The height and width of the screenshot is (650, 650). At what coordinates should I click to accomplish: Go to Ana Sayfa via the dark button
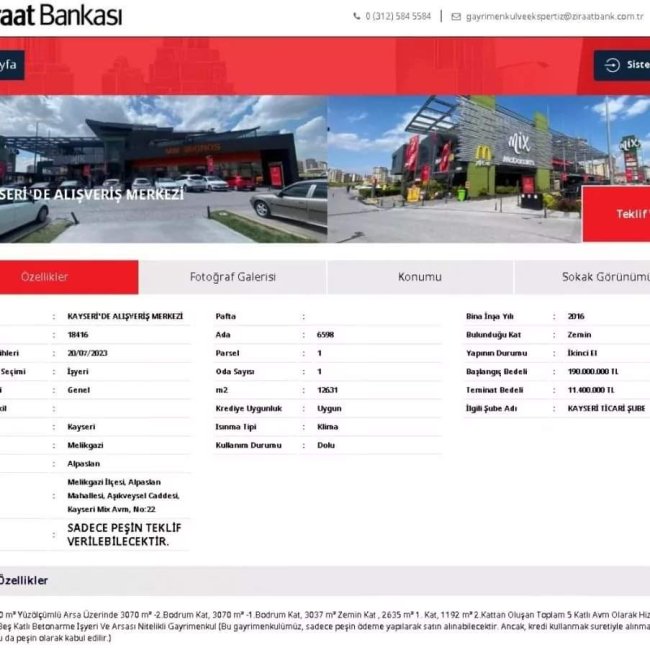pyautogui.click(x=10, y=65)
